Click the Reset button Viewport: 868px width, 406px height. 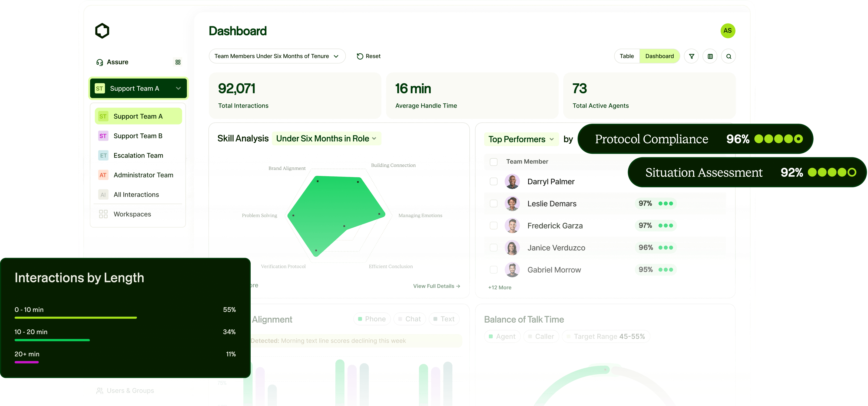click(369, 56)
